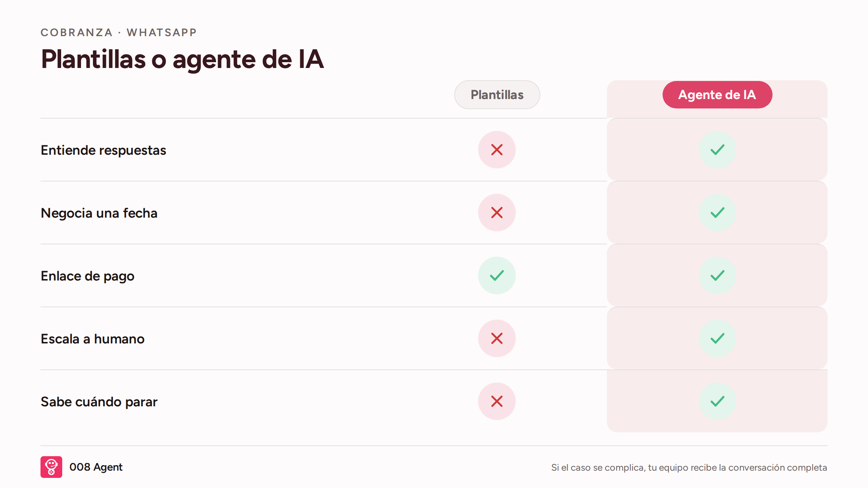
Task: Click the red X for Entiende respuestas under Plantillas
Action: [497, 150]
